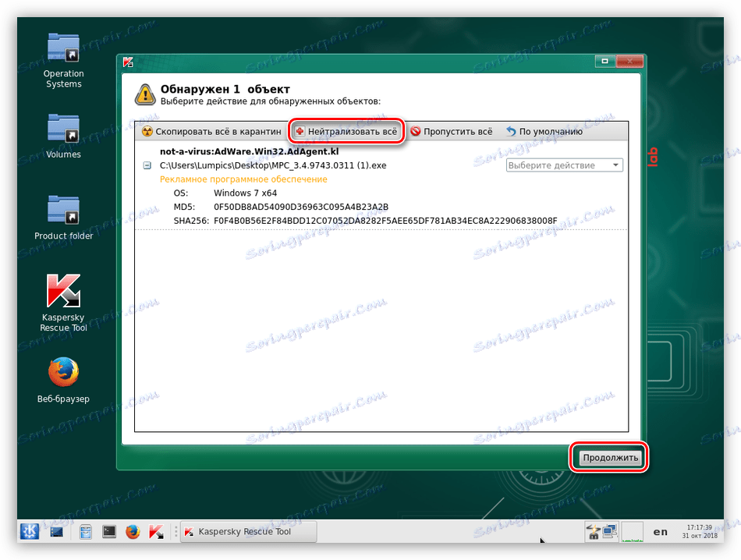Launch Kaspersky Rescue Tool desktop icon

click(x=63, y=303)
